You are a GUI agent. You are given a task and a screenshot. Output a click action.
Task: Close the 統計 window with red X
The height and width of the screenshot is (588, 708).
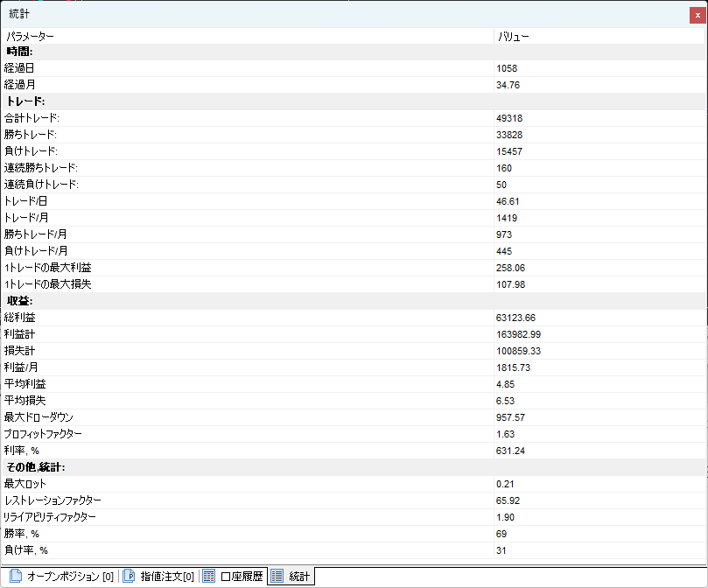coord(697,15)
